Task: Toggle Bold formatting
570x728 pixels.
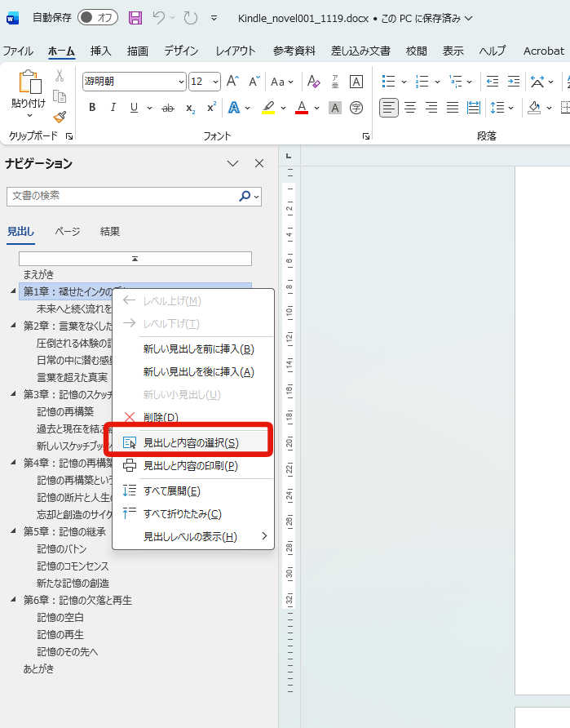Action: coord(92,108)
